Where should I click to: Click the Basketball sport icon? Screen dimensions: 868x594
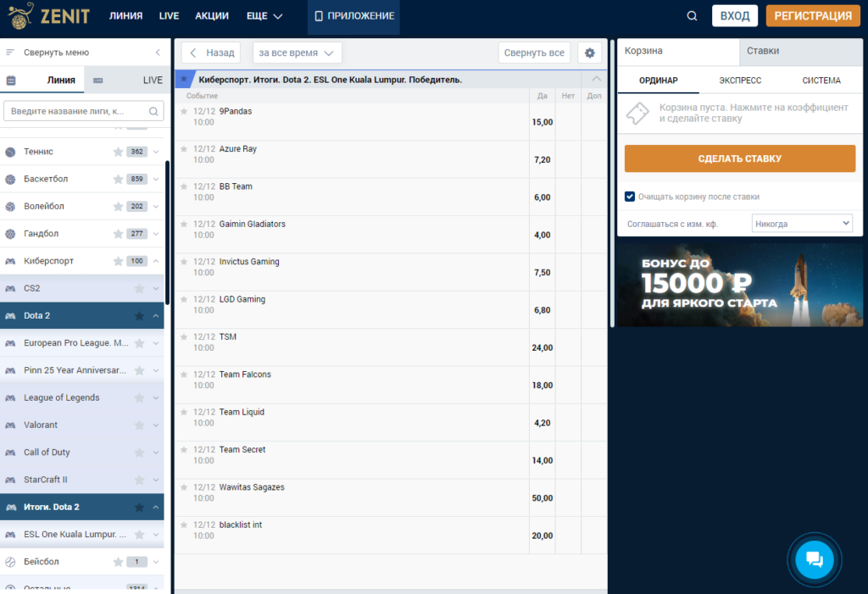pos(10,179)
